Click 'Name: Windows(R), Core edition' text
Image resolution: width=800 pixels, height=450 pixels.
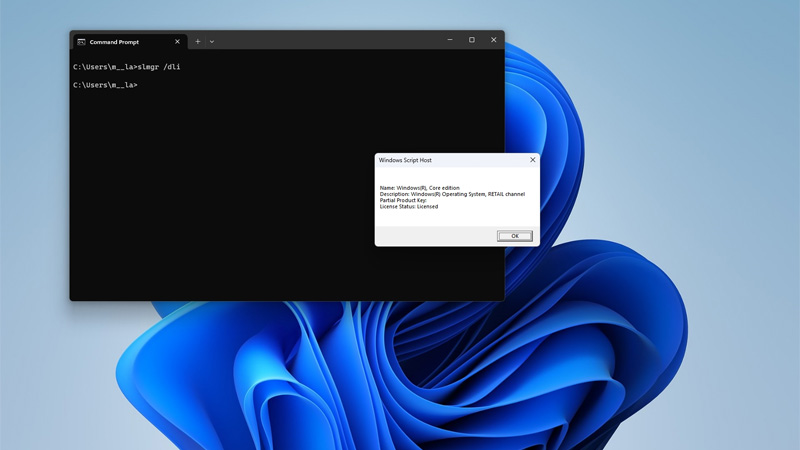click(x=419, y=188)
